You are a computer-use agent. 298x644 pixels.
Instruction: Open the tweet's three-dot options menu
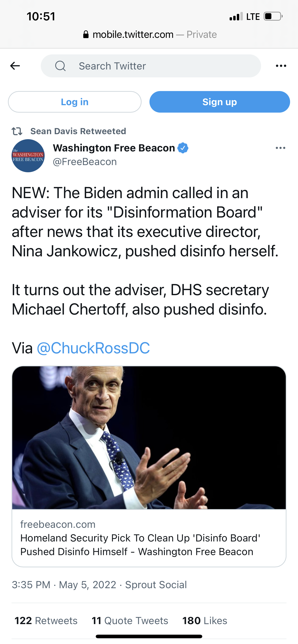click(x=280, y=148)
